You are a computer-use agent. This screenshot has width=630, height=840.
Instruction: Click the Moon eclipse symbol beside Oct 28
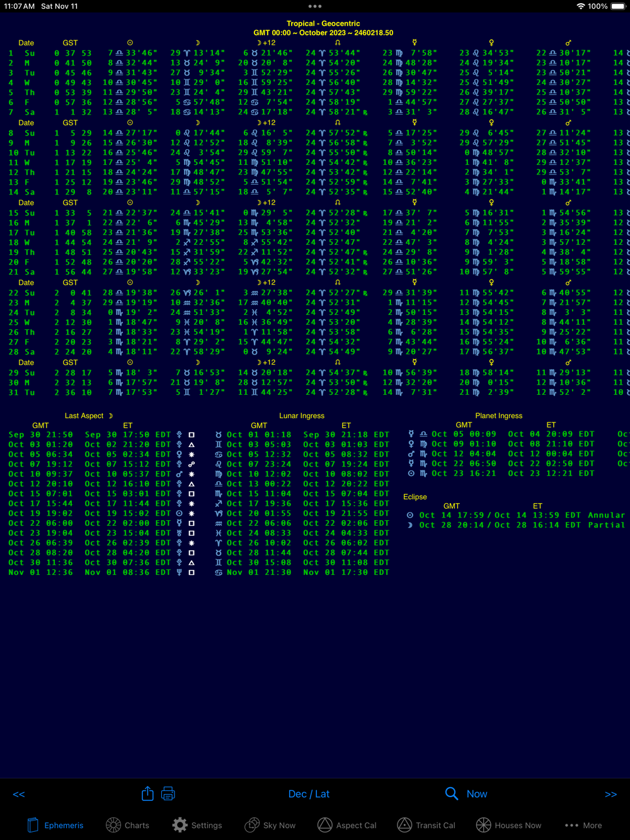pyautogui.click(x=410, y=525)
